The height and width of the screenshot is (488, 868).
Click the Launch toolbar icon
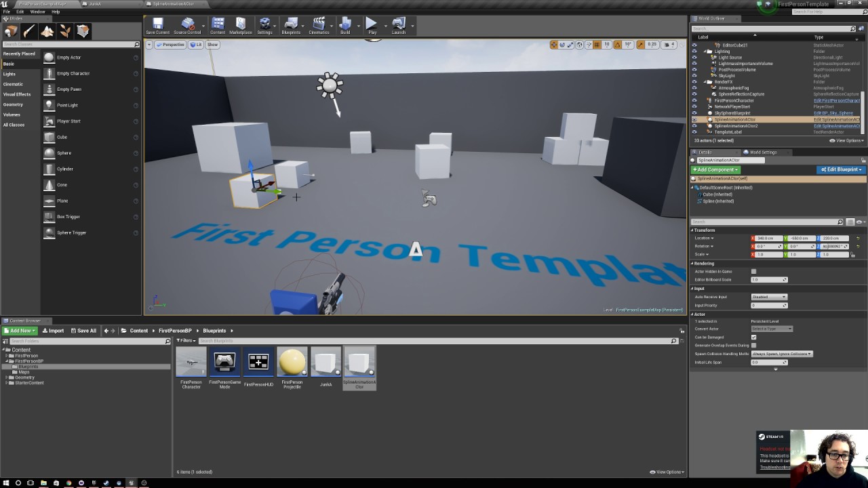[x=399, y=26]
